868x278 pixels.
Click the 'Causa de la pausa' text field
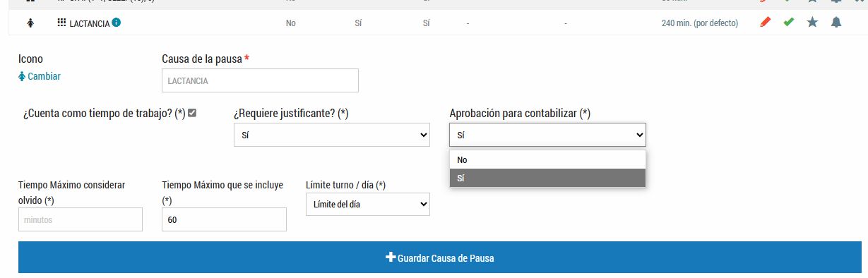[x=260, y=80]
